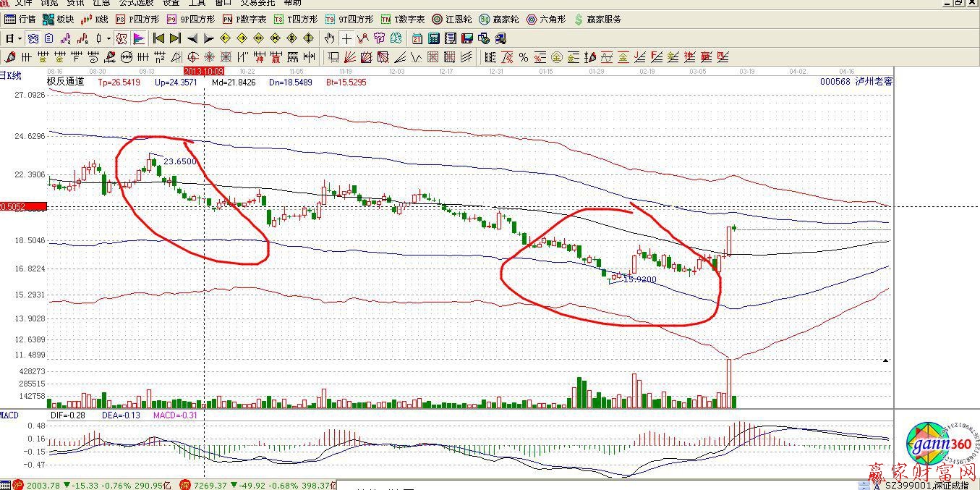
Task: Open the 公式选股 menu
Action: [136, 3]
